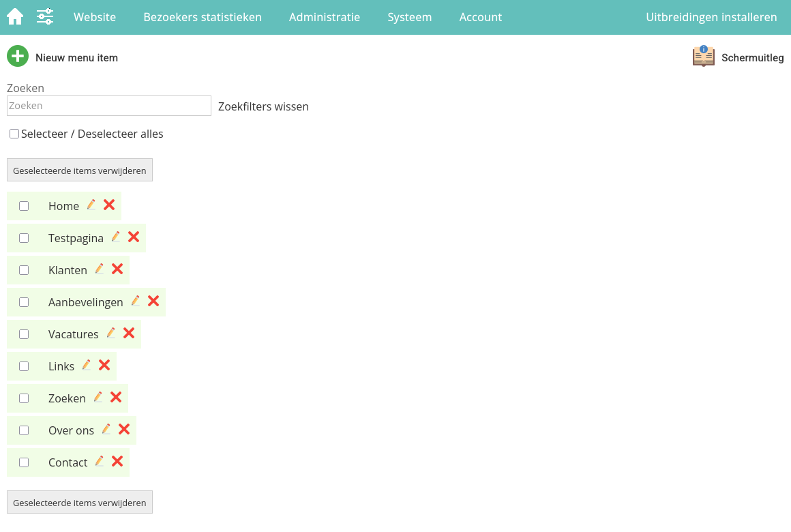The height and width of the screenshot is (532, 791).
Task: Select the Aanbevelingen row label
Action: coord(86,302)
